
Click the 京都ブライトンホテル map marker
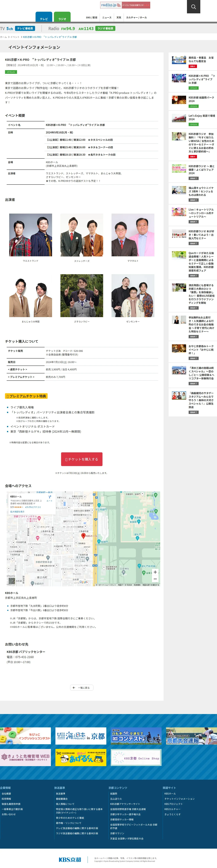39,518
